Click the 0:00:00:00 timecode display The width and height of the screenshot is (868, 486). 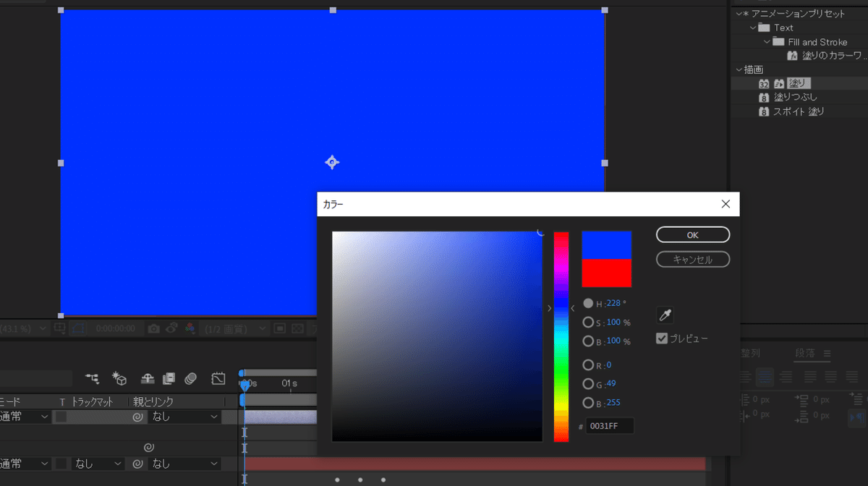click(116, 328)
